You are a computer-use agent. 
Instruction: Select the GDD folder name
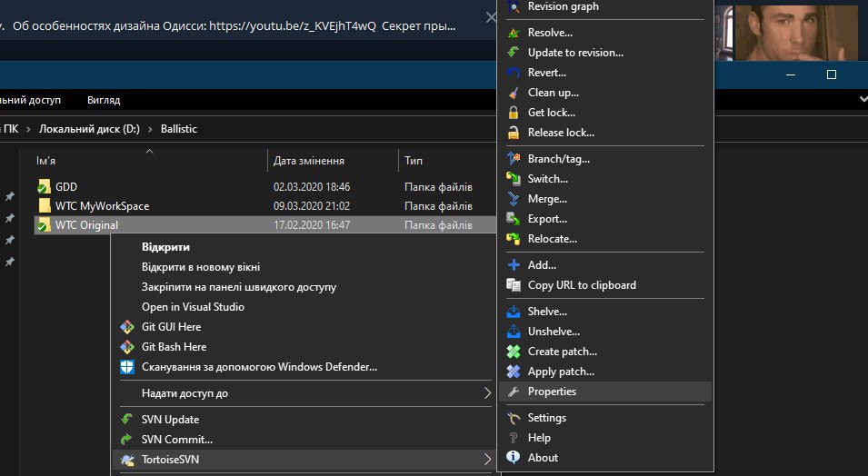pos(66,187)
